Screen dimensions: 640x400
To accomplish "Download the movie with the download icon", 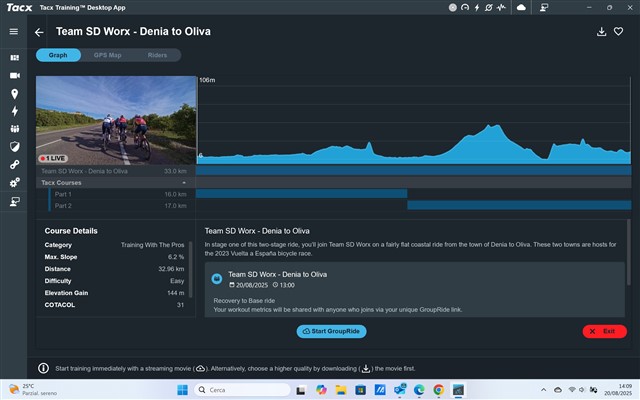I will (x=601, y=32).
